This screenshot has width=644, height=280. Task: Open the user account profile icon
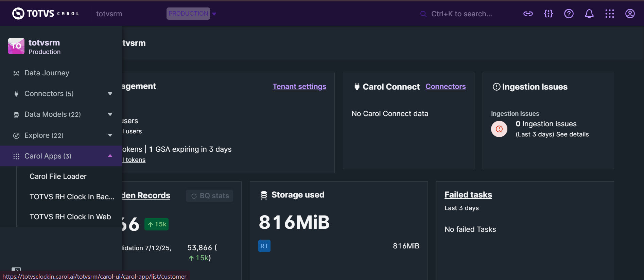(630, 14)
